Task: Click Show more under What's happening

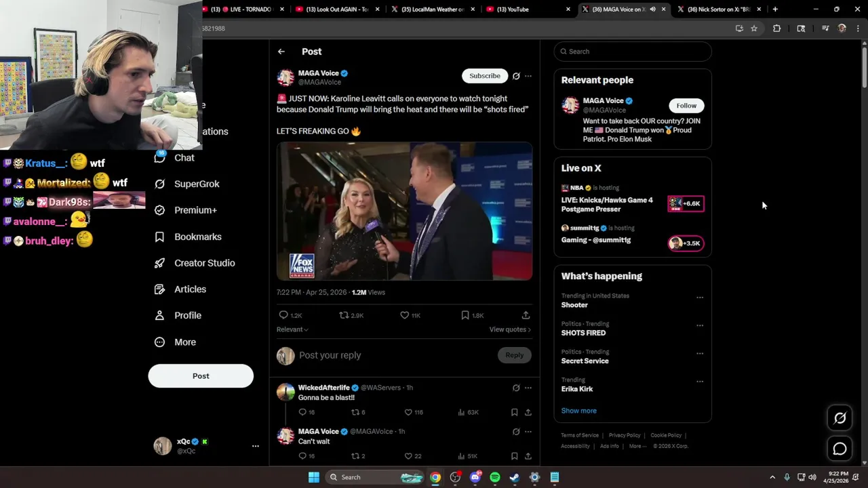Action: [x=578, y=411]
